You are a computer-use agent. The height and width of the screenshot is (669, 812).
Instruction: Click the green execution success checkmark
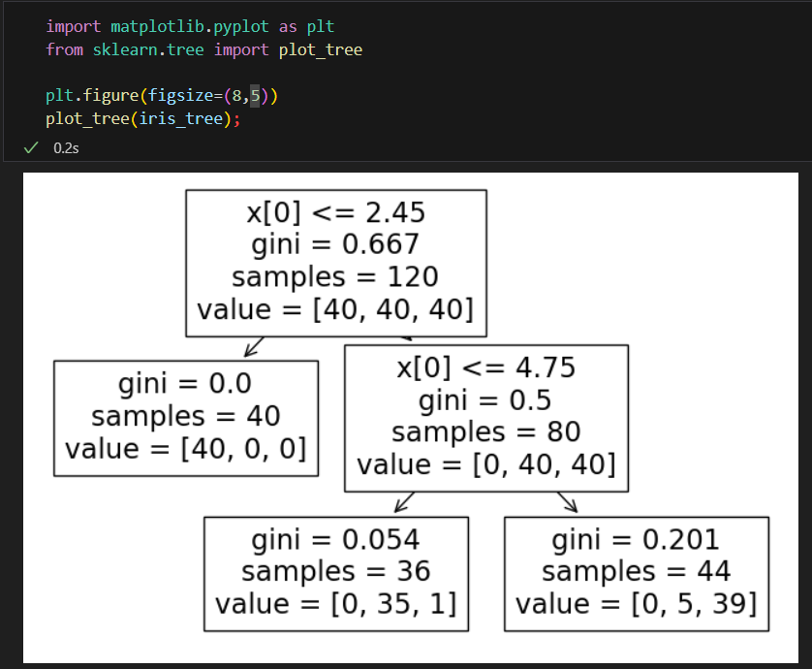point(31,147)
